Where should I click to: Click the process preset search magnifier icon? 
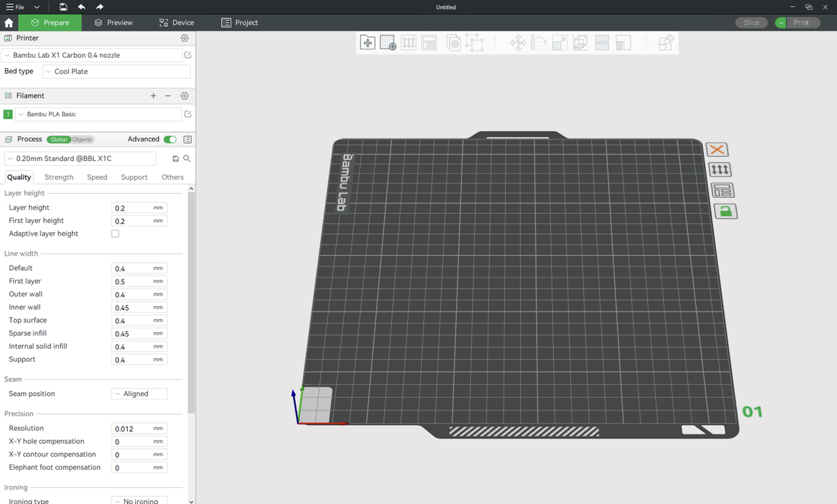click(187, 159)
